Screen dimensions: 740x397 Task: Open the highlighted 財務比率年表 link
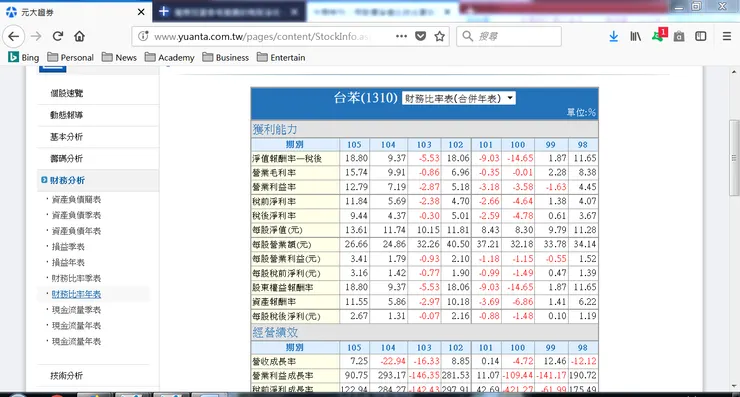click(76, 294)
